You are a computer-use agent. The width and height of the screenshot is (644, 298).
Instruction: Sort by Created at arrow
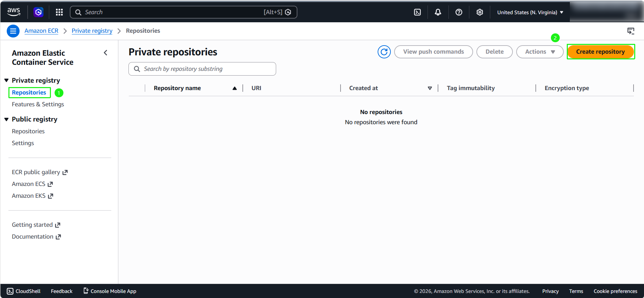430,88
